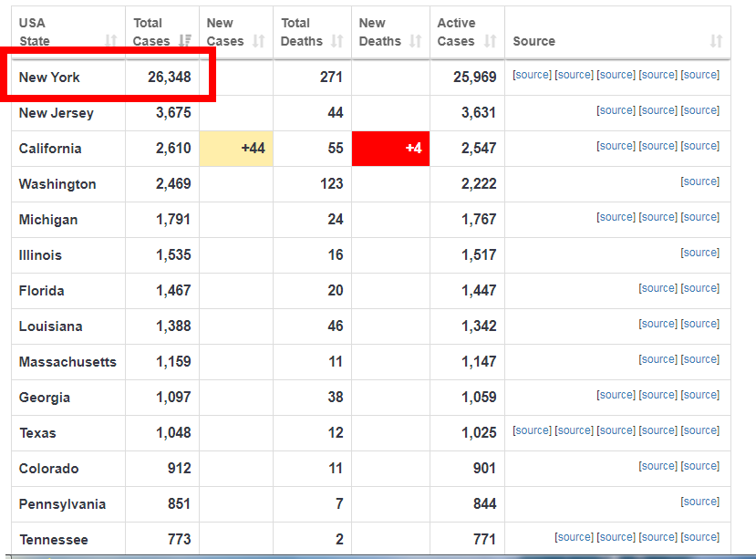Select the California state name
Image resolution: width=756 pixels, height=559 pixels.
pos(50,149)
